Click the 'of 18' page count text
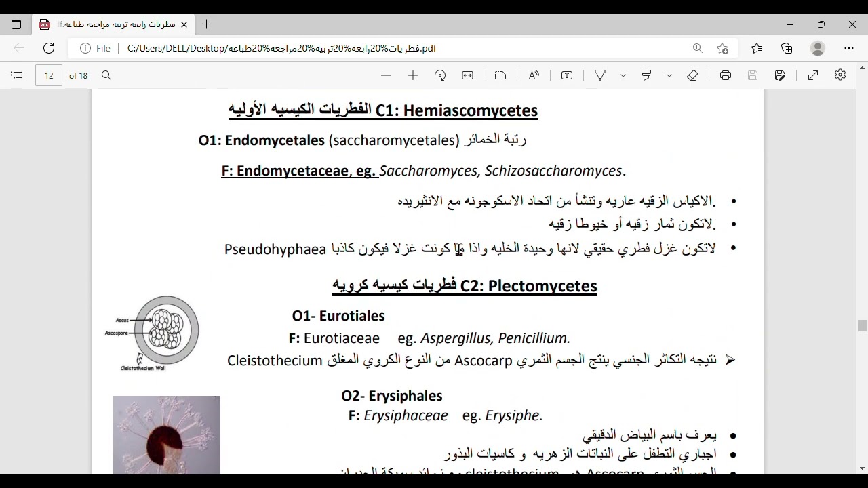Screen dimensions: 868x488 79,75
